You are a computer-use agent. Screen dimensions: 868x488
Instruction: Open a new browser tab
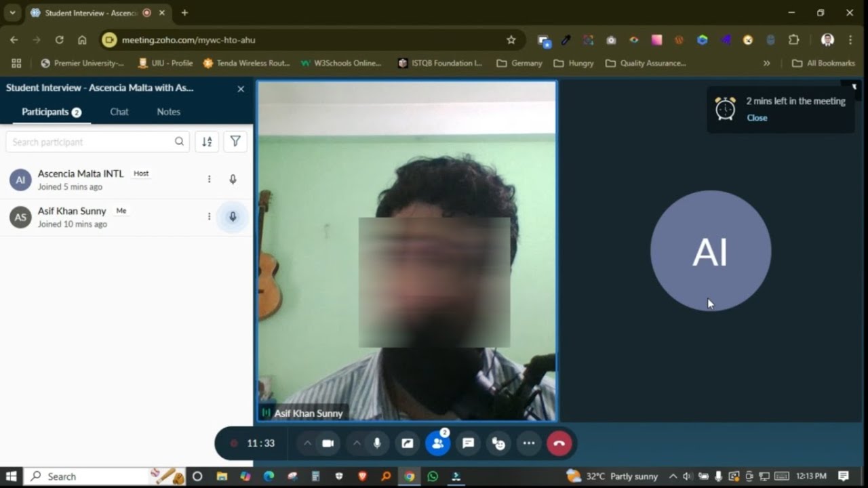tap(184, 13)
